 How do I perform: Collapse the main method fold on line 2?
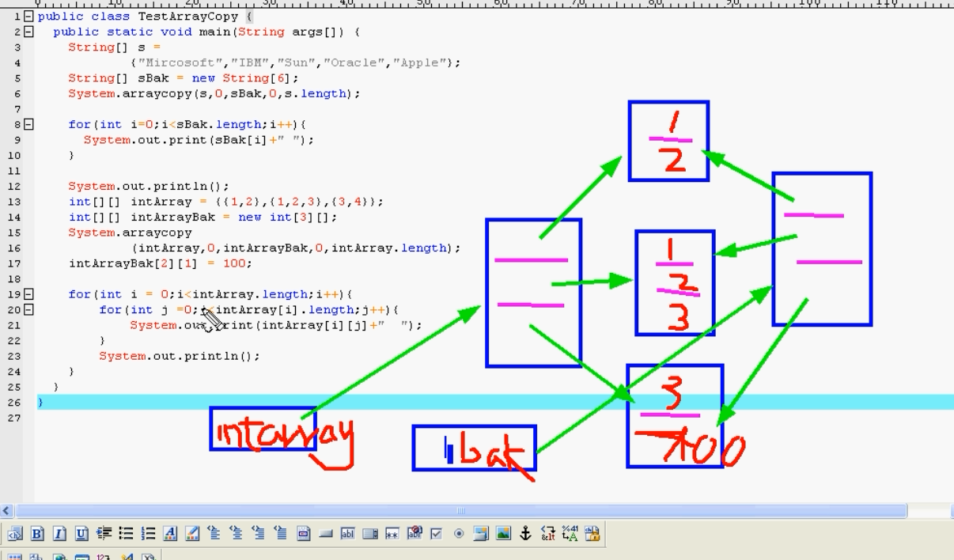[x=29, y=32]
